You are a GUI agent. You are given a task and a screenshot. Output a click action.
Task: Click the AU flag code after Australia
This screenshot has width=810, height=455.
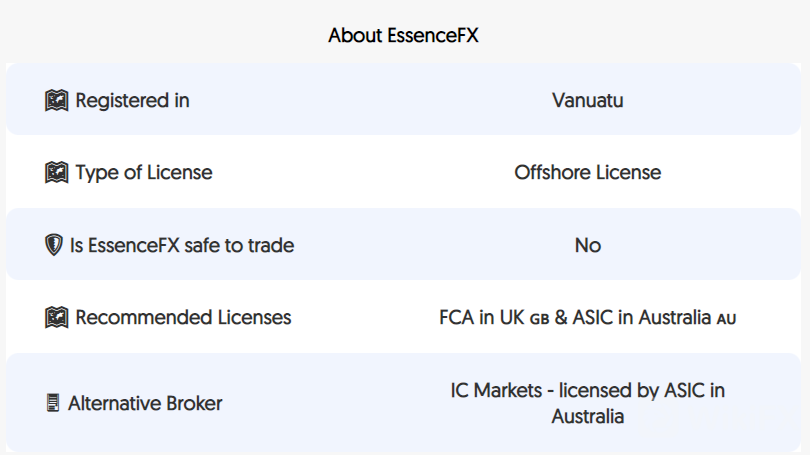(726, 319)
